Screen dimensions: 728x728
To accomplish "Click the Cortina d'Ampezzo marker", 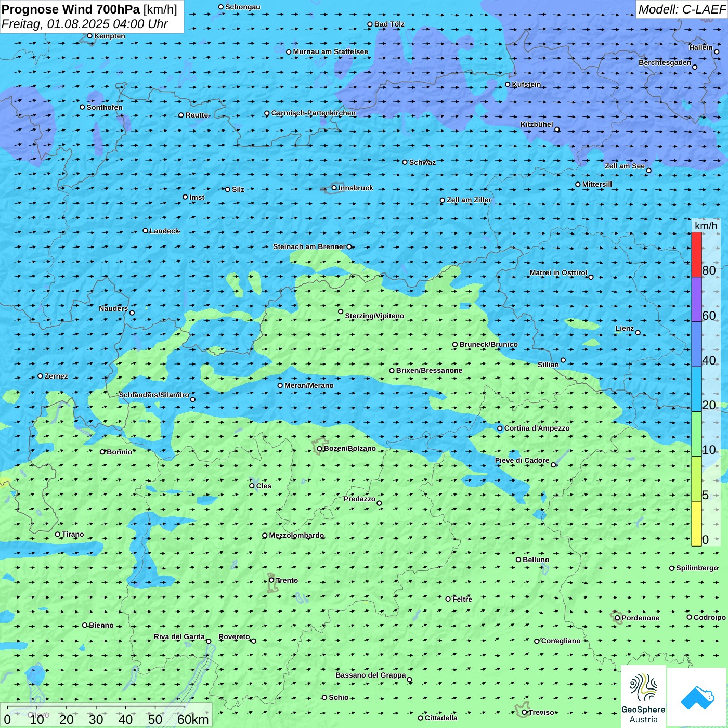I will click(500, 428).
